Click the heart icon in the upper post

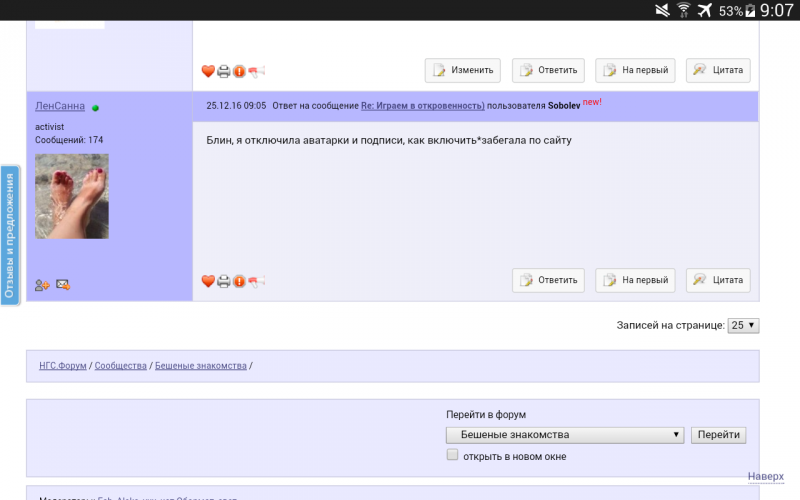tap(208, 71)
